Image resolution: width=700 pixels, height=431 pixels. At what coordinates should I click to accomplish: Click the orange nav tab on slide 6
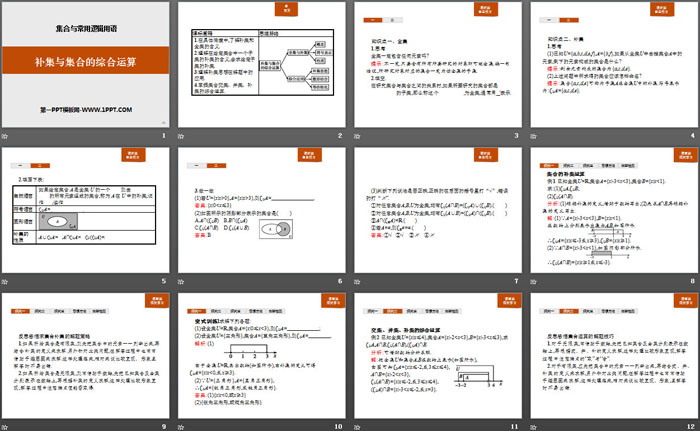(216, 166)
